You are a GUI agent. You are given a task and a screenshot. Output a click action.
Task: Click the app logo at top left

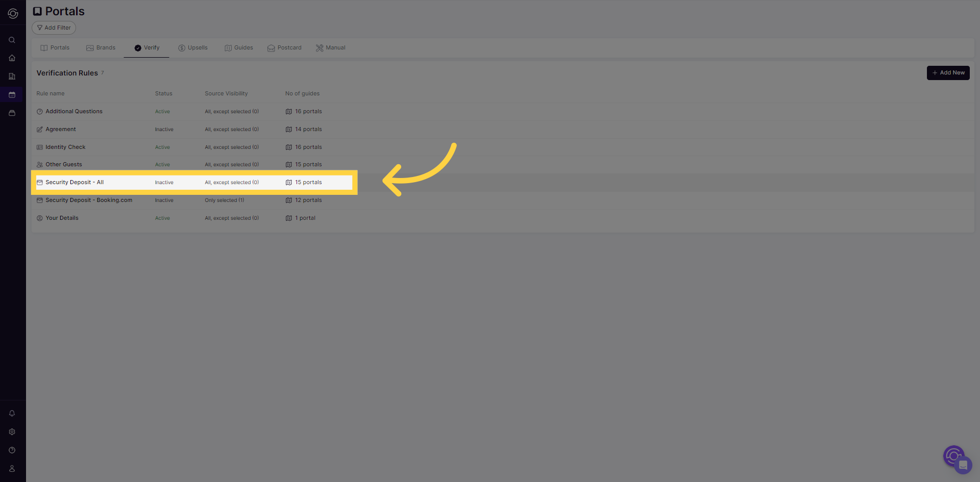click(x=13, y=14)
